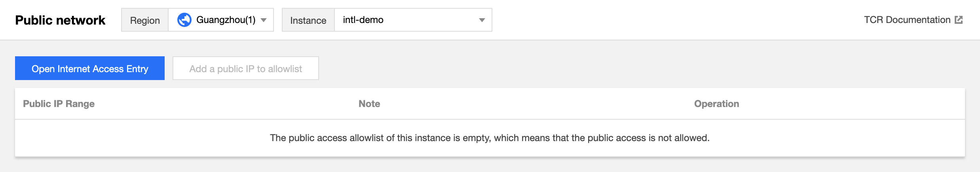Image resolution: width=980 pixels, height=172 pixels.
Task: Click the globe icon beside Guangzhou(1)
Action: (x=184, y=20)
